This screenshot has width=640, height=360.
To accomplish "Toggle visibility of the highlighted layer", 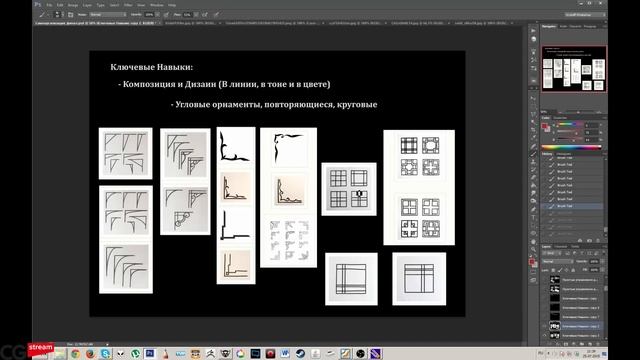I will tap(544, 326).
